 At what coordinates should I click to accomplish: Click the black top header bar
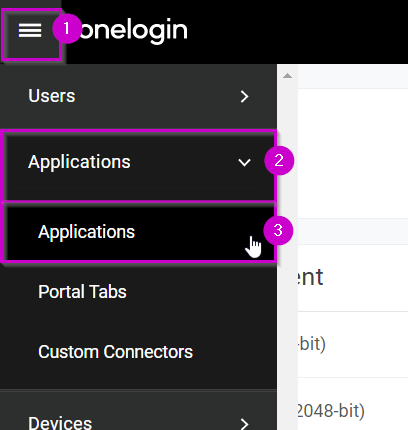pos(297,32)
